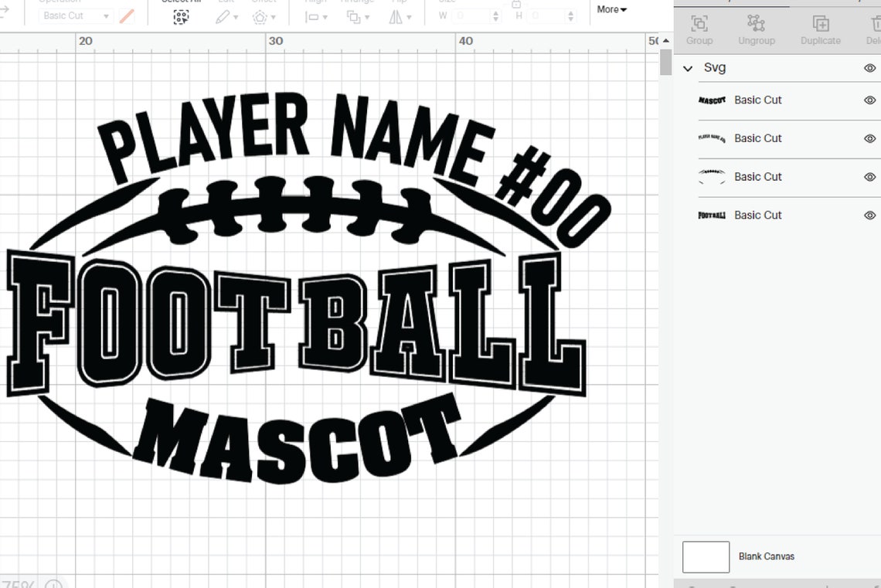The width and height of the screenshot is (881, 588).
Task: Select the PLAYER NAME layer thumbnail
Action: pos(712,138)
